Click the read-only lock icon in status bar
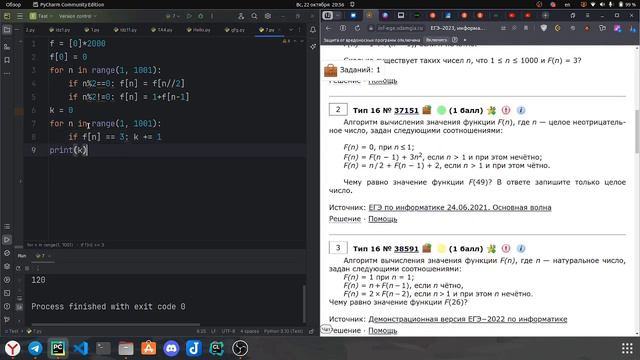 point(311,331)
